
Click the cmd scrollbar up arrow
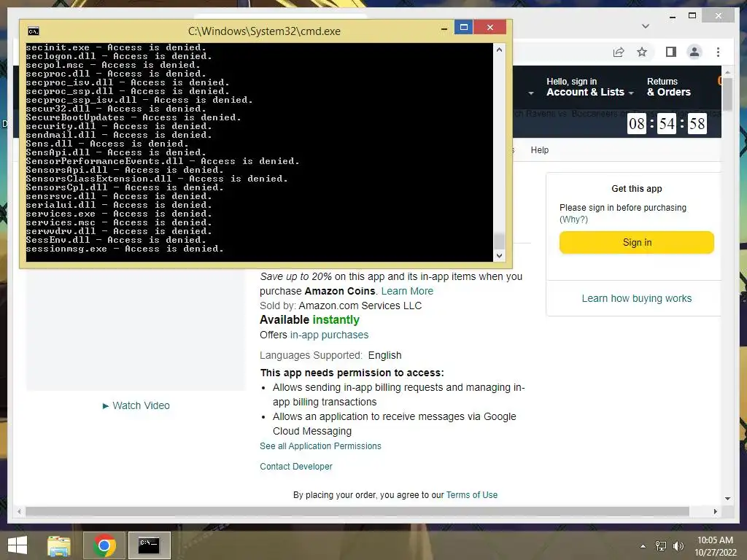pyautogui.click(x=499, y=50)
